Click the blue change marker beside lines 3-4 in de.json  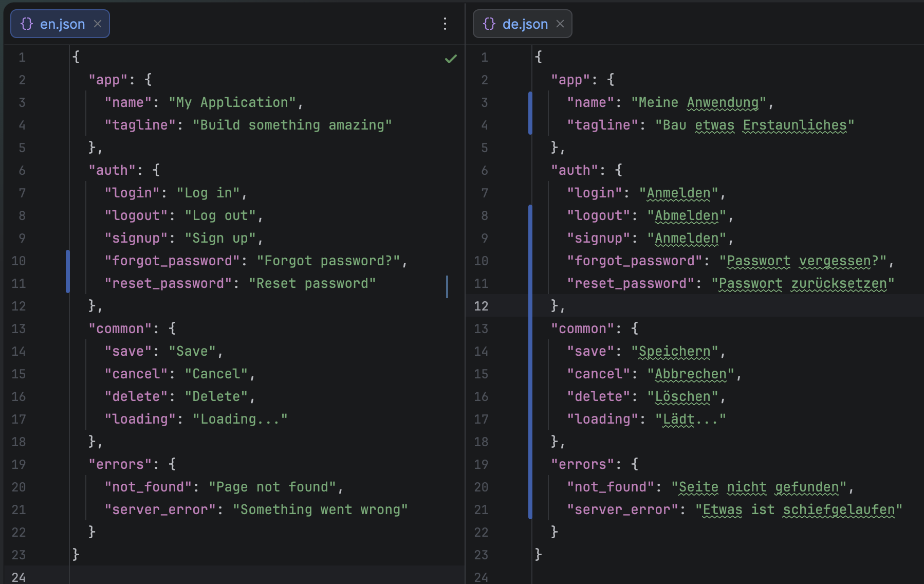pyautogui.click(x=530, y=113)
